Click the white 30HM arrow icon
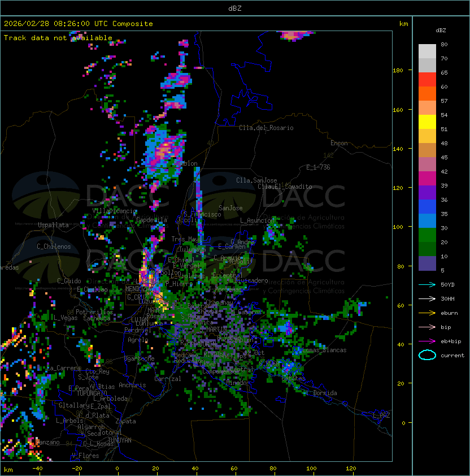 (x=427, y=298)
